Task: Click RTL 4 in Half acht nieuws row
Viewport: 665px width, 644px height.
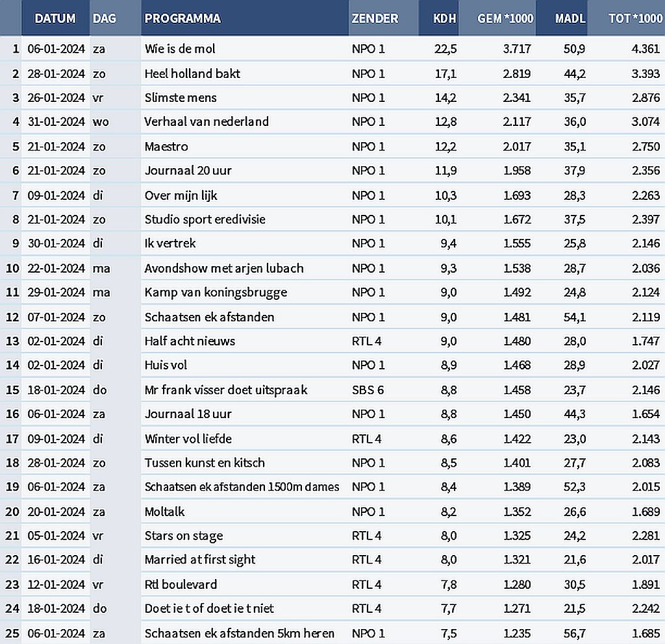Action: 366,341
